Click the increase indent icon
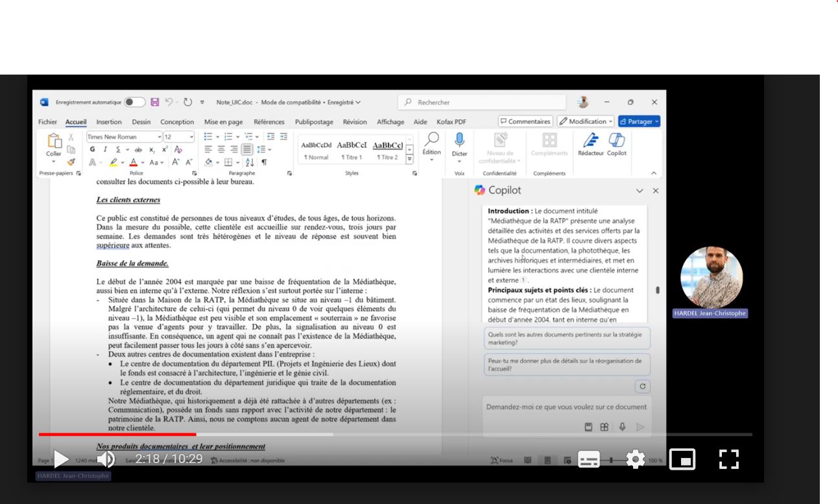The height and width of the screenshot is (504, 838). pyautogui.click(x=283, y=137)
